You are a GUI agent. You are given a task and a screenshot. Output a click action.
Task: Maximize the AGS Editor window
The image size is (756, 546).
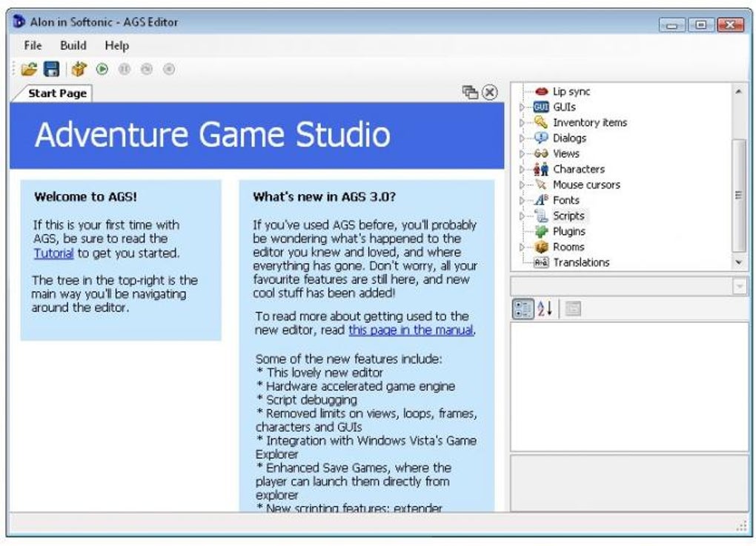[701, 24]
